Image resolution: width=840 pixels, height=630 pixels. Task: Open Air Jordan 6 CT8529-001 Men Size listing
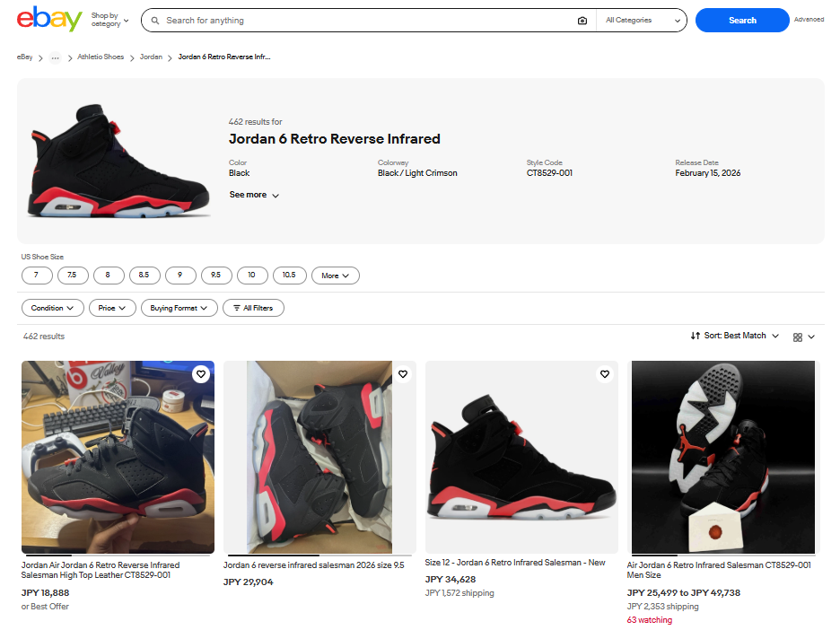[719, 570]
